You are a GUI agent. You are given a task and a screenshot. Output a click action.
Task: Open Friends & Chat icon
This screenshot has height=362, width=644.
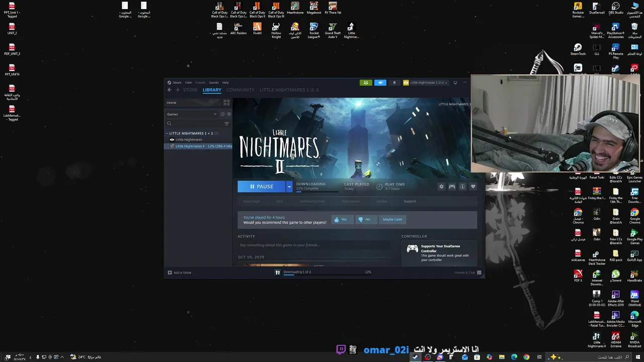pyautogui.click(x=479, y=273)
